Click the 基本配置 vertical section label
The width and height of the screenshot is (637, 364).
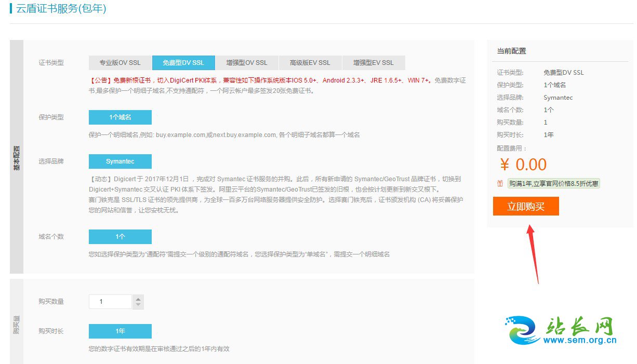pos(17,158)
